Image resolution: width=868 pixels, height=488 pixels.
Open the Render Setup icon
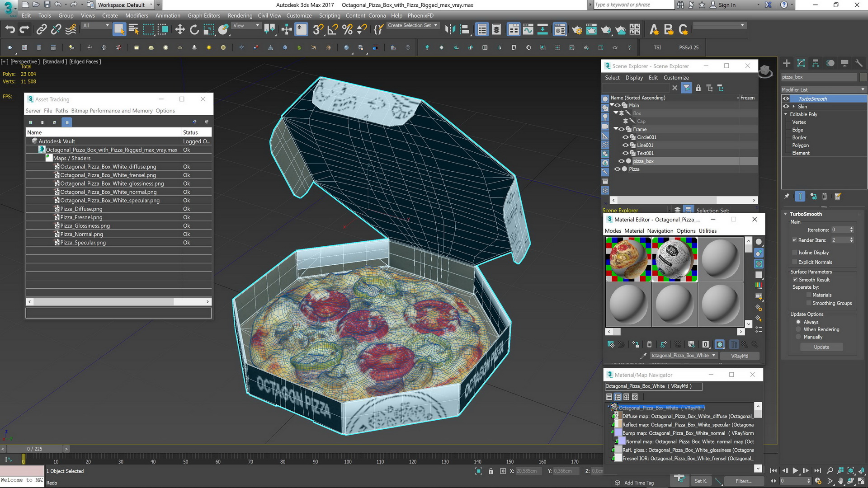click(x=577, y=30)
